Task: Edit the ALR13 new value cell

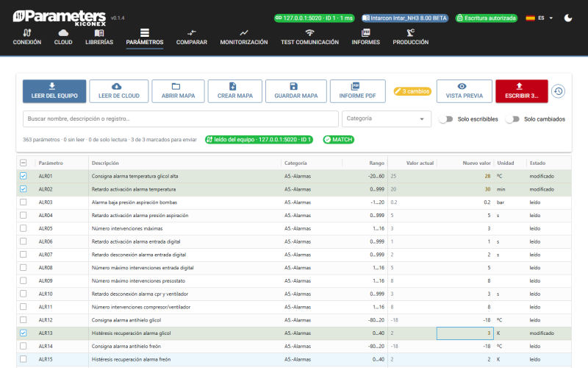Action: 465,333
